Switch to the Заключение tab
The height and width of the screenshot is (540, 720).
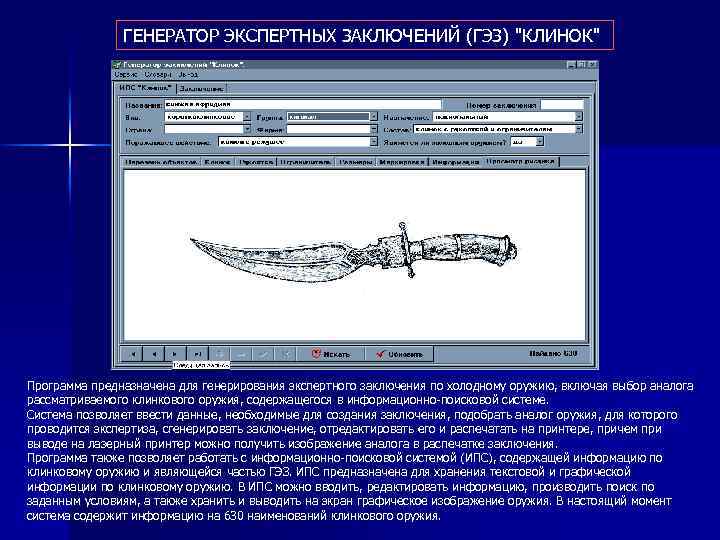pyautogui.click(x=201, y=89)
